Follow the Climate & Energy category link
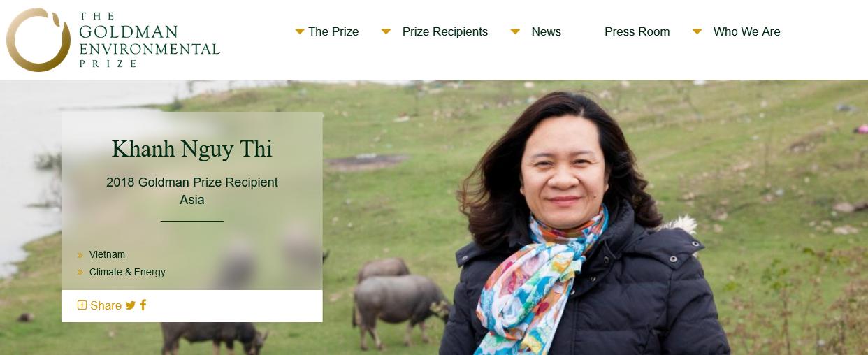 [x=127, y=272]
